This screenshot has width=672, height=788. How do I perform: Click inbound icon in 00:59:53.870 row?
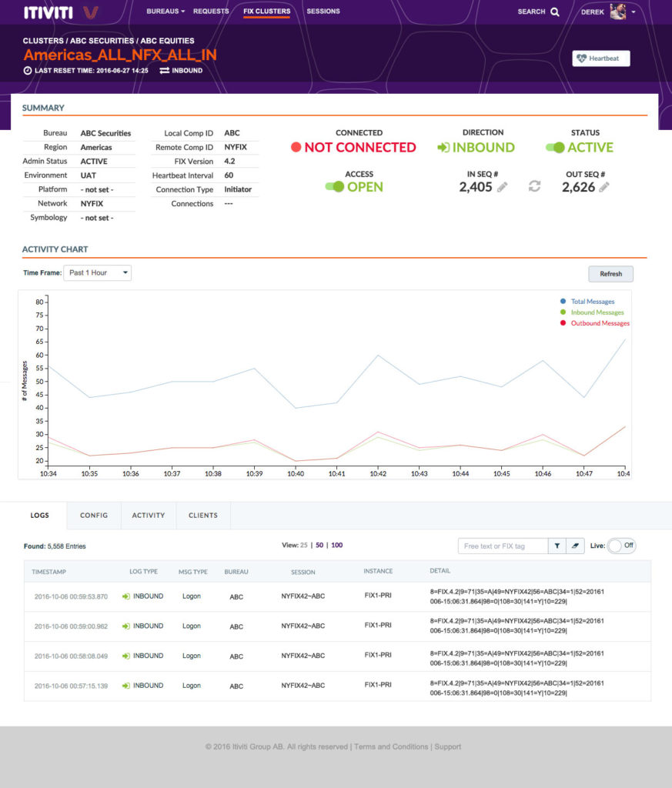(126, 596)
